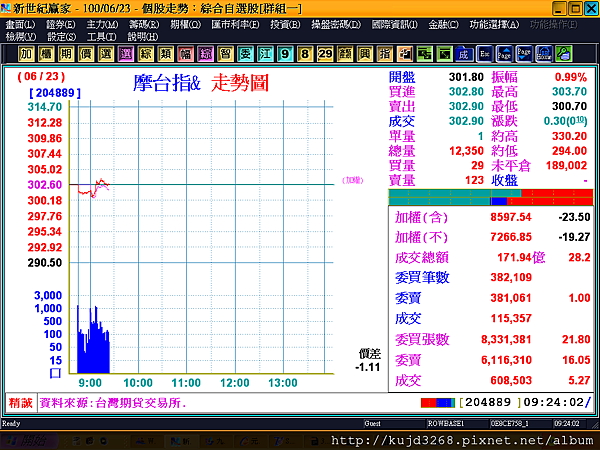The image size is (600, 450).
Task: Click the 類 toolbar icon
Action: coord(165,54)
